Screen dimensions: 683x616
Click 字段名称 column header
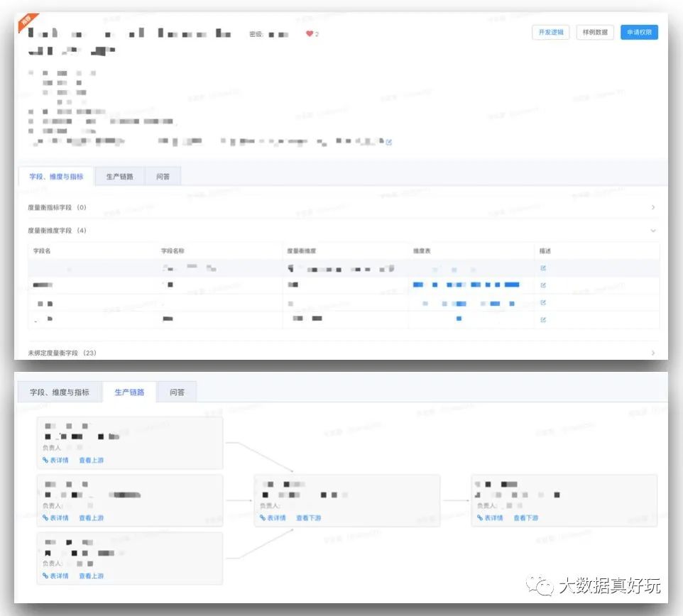tap(173, 251)
